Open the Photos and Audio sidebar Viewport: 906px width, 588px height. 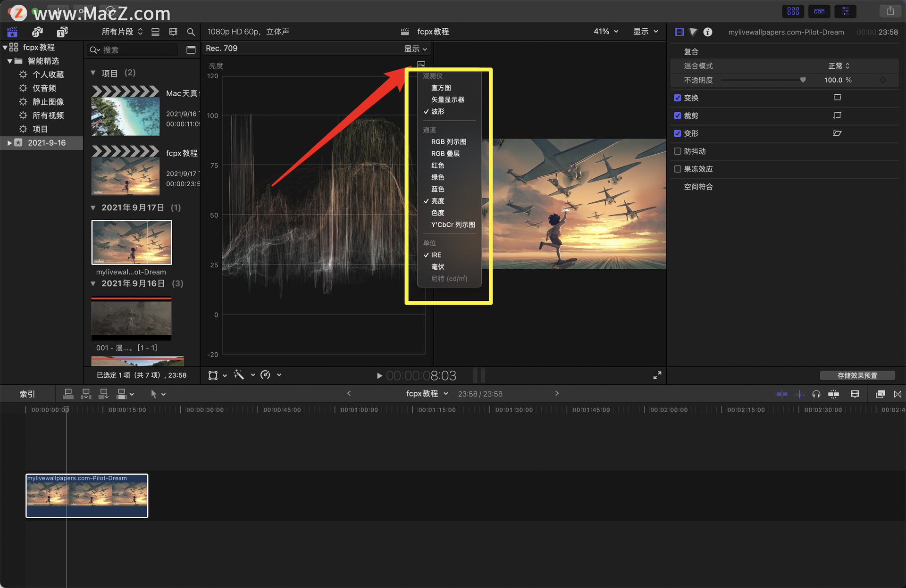click(37, 32)
